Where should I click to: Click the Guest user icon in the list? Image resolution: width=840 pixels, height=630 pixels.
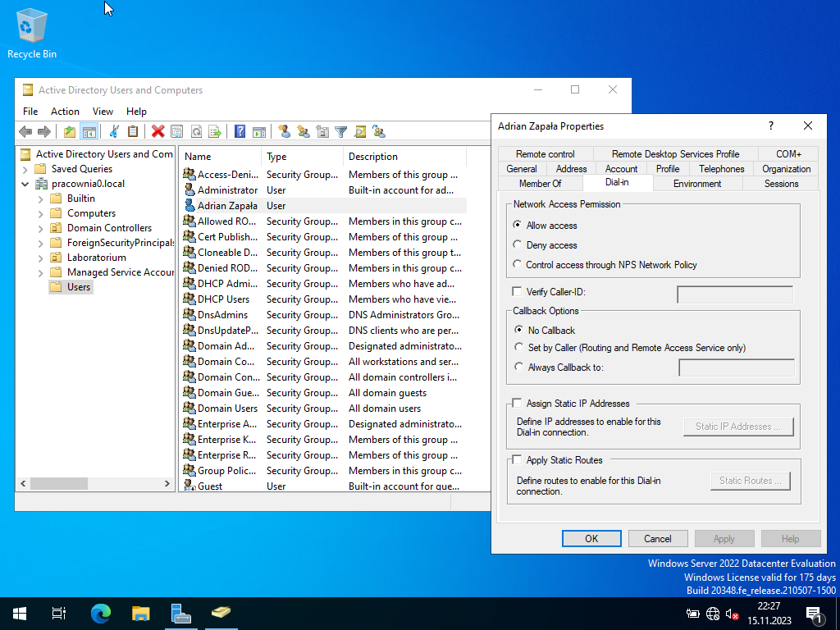coord(189,486)
